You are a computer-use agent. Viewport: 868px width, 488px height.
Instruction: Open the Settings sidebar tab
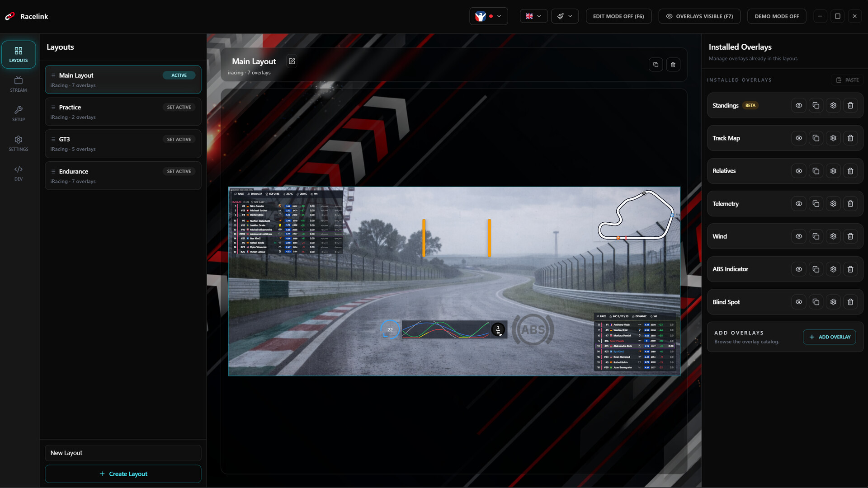19,143
